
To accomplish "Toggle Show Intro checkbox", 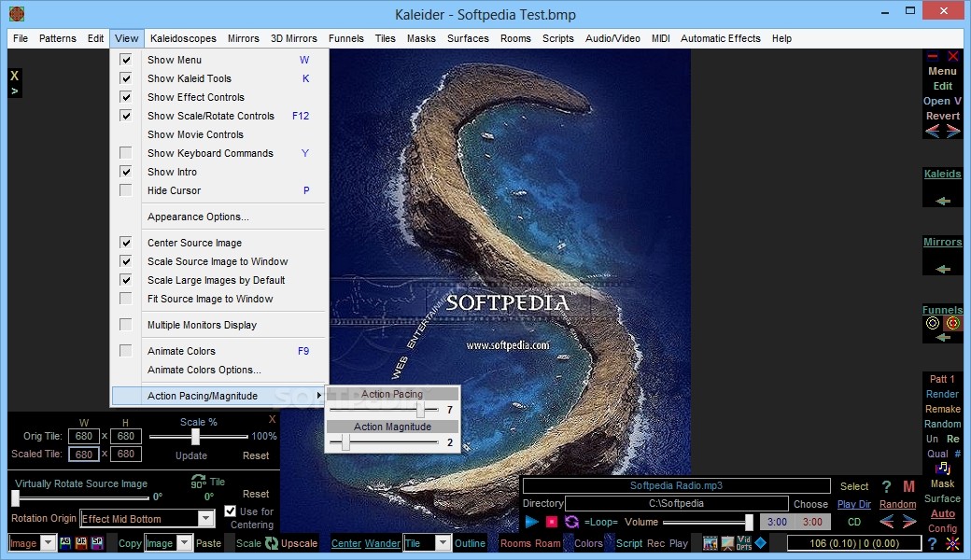I will (126, 172).
